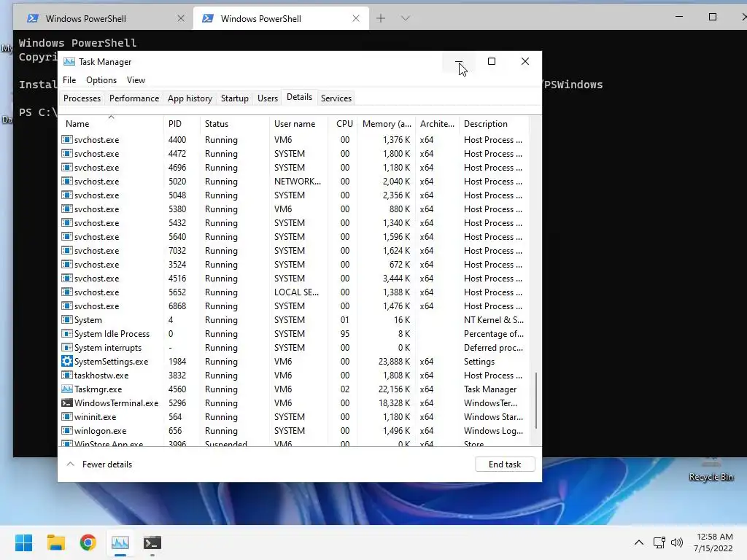
Task: Select 3,444 K memory cell
Action: point(396,279)
